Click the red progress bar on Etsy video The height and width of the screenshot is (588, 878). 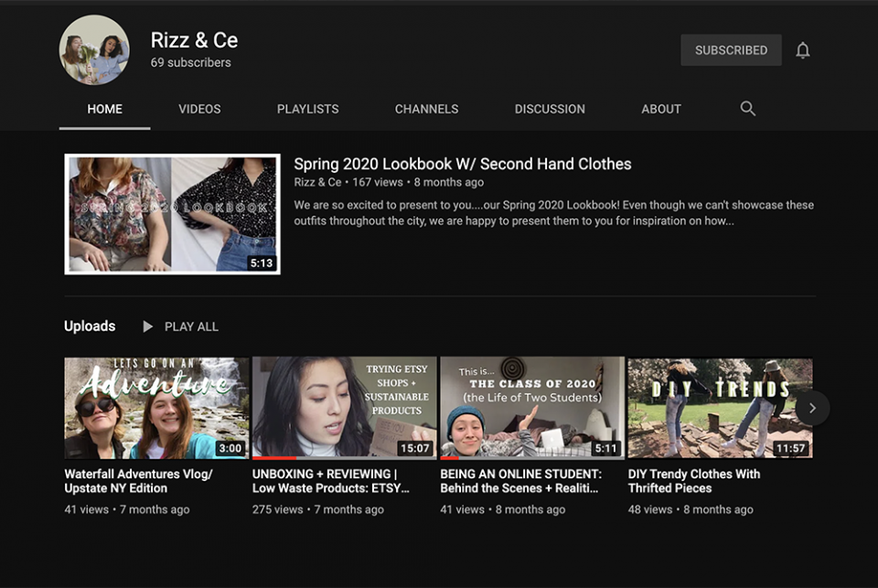coord(274,458)
